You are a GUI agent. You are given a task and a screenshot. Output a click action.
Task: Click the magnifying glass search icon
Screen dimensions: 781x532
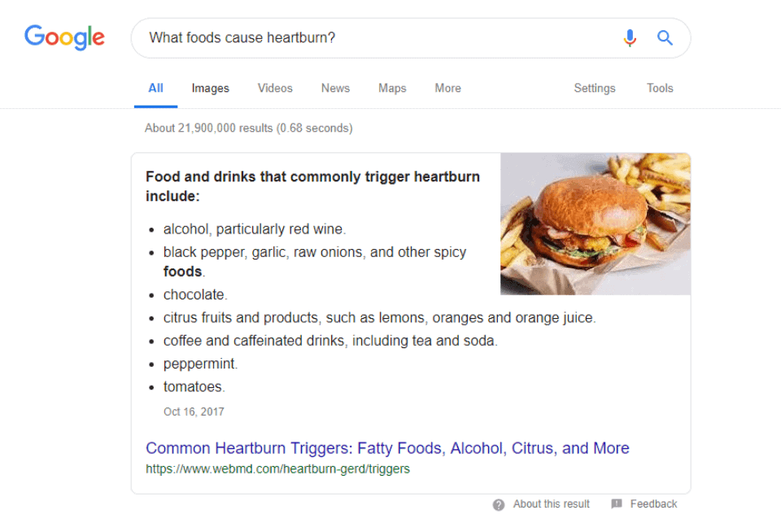(665, 38)
